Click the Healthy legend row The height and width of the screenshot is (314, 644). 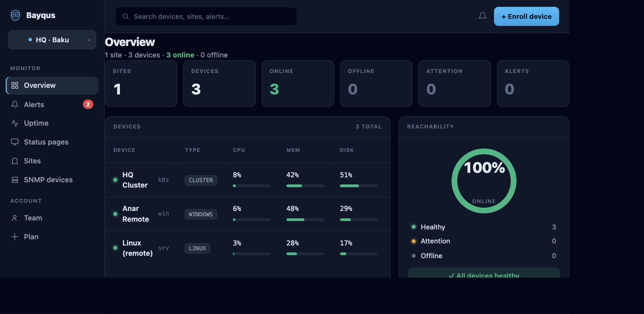(484, 227)
